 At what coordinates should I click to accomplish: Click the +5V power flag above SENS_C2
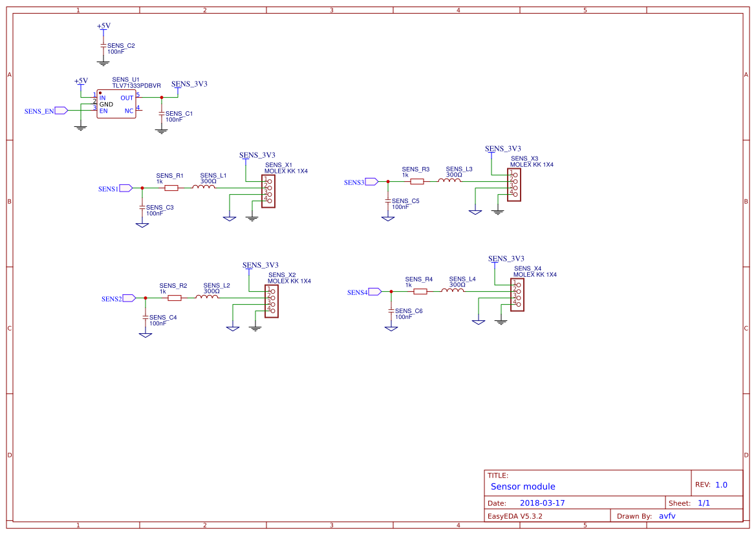pyautogui.click(x=103, y=27)
